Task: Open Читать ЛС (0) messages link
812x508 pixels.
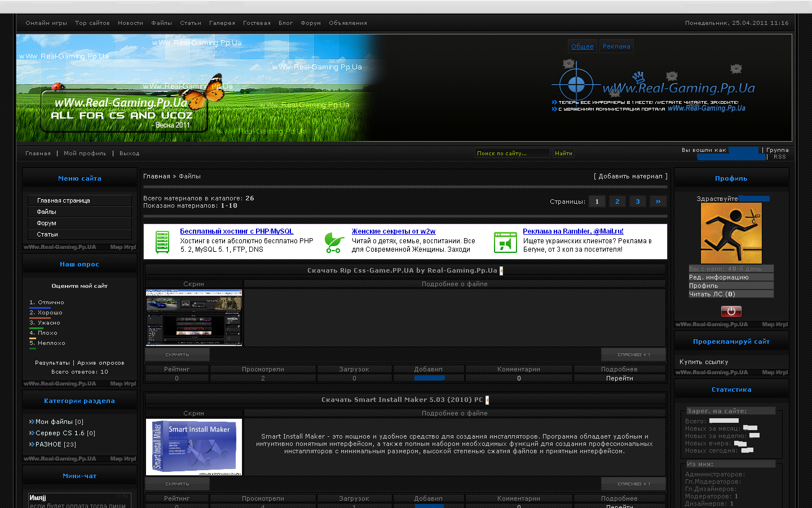Action: 731,294
